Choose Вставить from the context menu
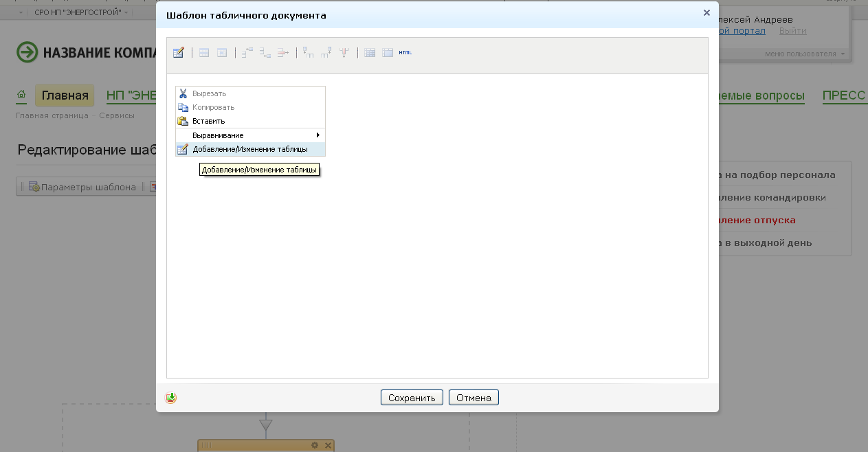This screenshot has width=868, height=452. pos(208,121)
